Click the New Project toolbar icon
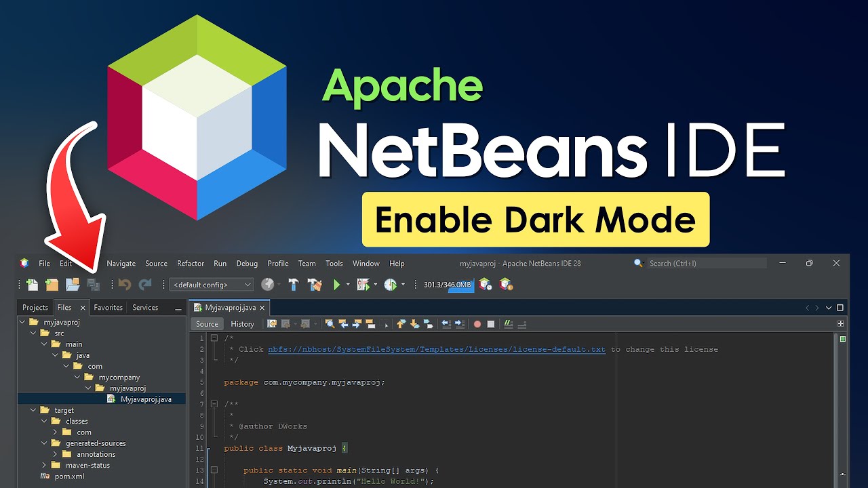The width and height of the screenshot is (868, 488). 52,285
